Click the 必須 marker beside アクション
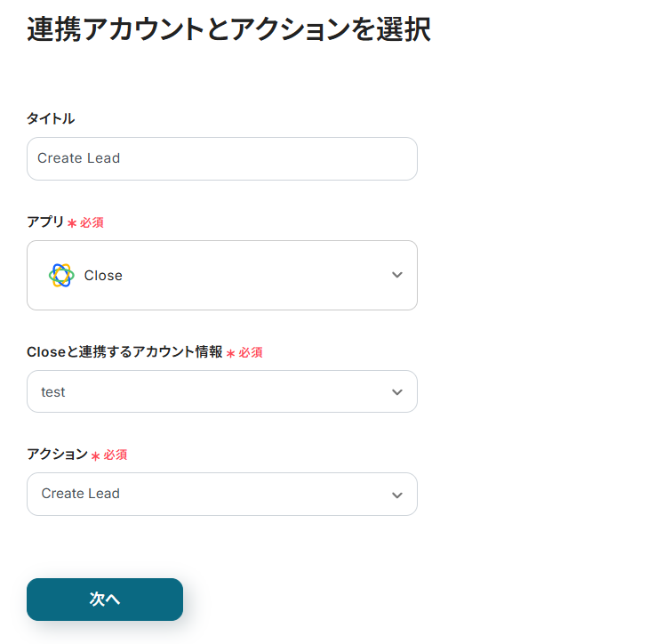 pos(116,455)
